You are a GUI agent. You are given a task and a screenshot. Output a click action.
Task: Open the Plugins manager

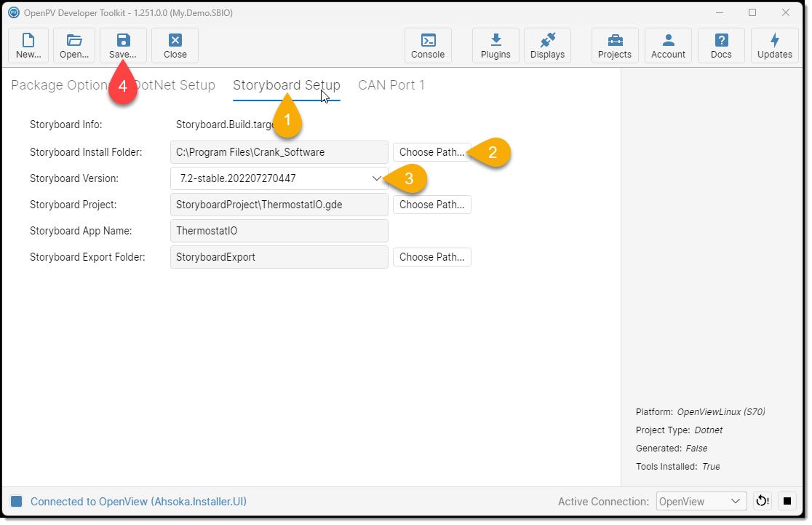pyautogui.click(x=495, y=46)
